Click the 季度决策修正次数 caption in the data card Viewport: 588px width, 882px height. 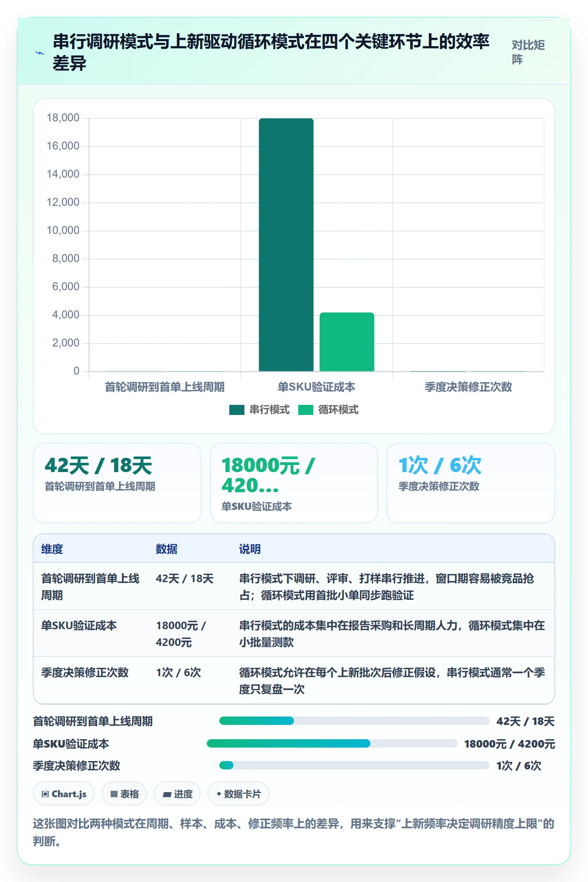[x=439, y=486]
